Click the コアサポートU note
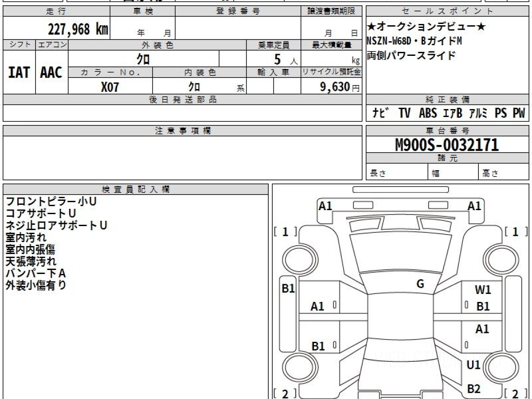This screenshot has width=532, height=399. point(41,214)
